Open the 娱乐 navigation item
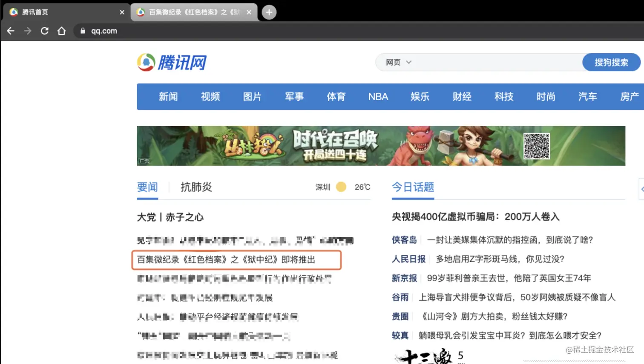 420,97
